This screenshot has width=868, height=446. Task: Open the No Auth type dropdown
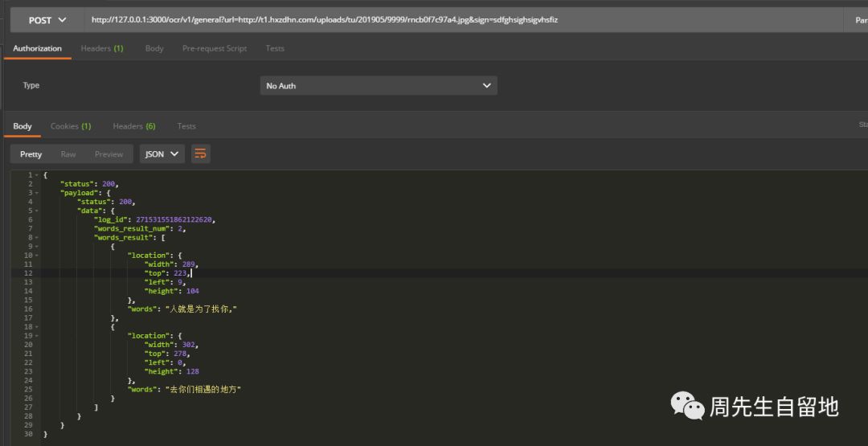coord(378,86)
